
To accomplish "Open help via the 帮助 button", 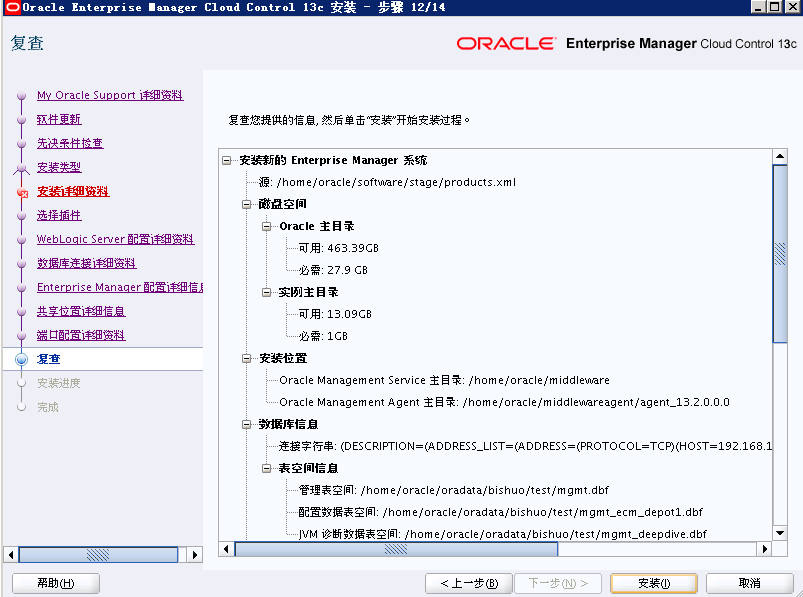I will point(55,583).
